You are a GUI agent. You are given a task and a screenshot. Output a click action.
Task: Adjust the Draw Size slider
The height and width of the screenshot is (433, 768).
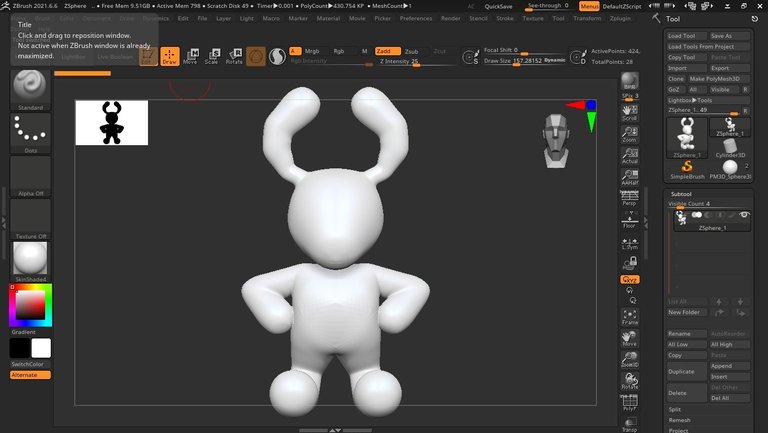pos(524,61)
